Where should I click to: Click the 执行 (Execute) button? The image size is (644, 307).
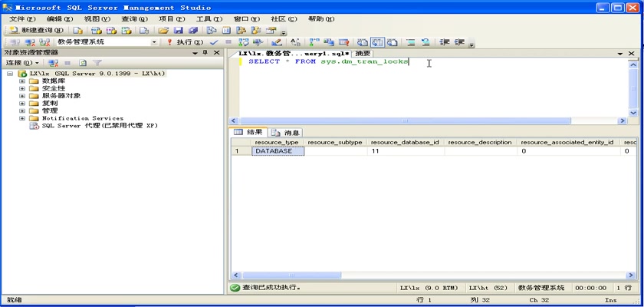pyautogui.click(x=185, y=42)
